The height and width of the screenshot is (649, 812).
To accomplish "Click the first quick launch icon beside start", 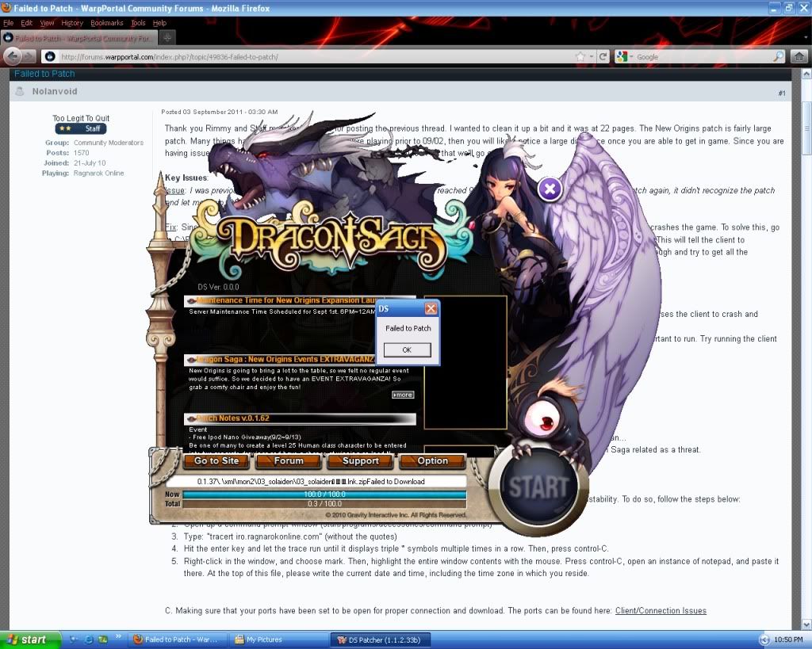I will [x=74, y=639].
